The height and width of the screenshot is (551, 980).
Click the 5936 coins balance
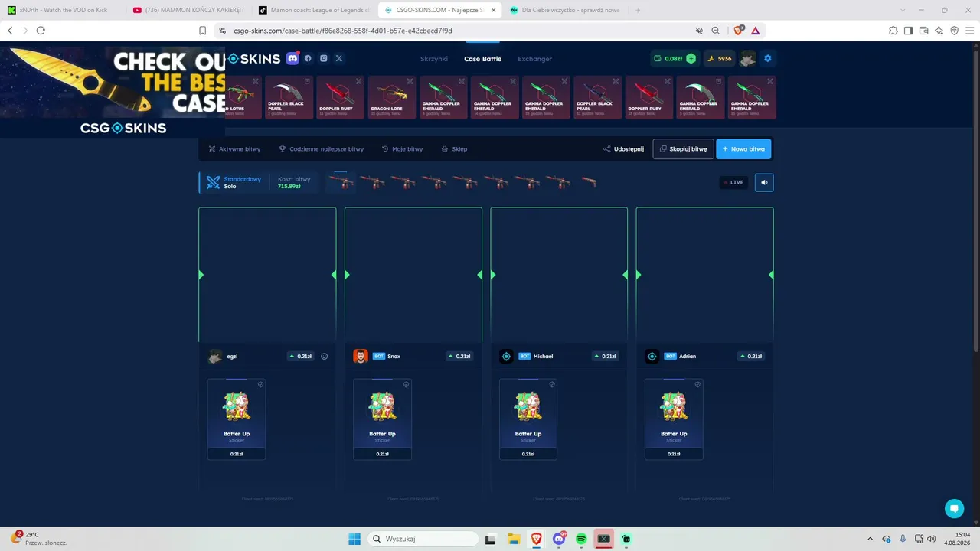tap(720, 58)
